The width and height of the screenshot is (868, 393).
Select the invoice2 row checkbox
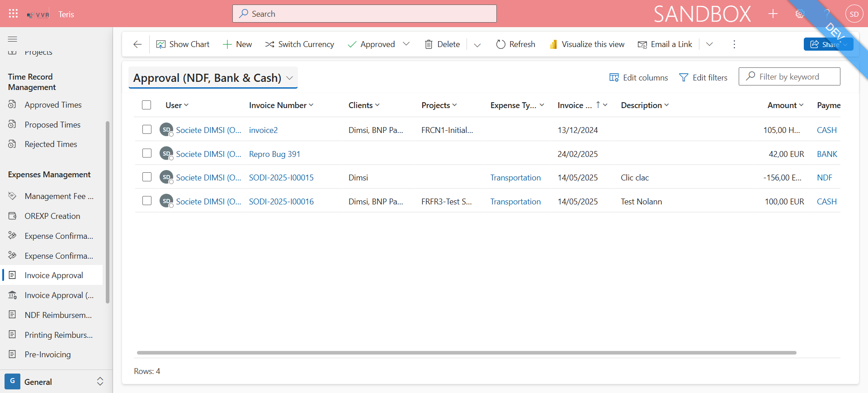147,129
